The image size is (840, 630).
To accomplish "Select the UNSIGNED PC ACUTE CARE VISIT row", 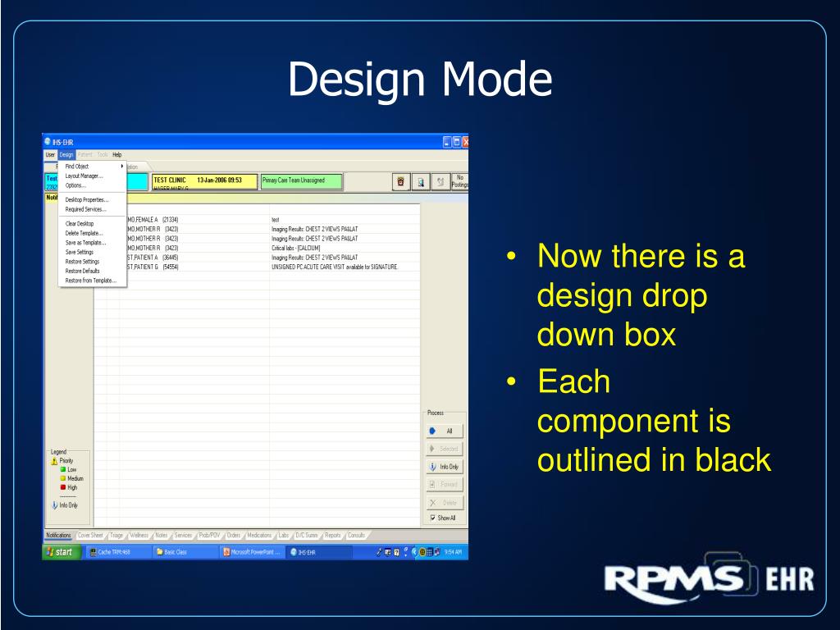I will coord(257,267).
